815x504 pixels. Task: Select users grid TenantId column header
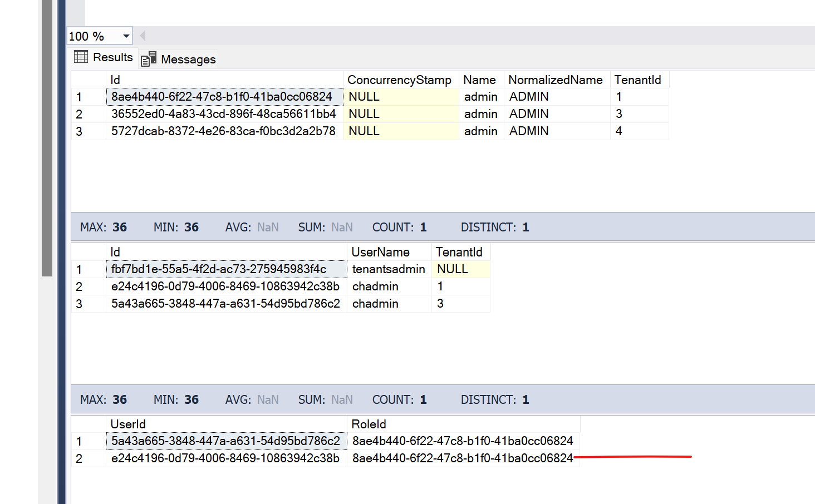(x=460, y=253)
